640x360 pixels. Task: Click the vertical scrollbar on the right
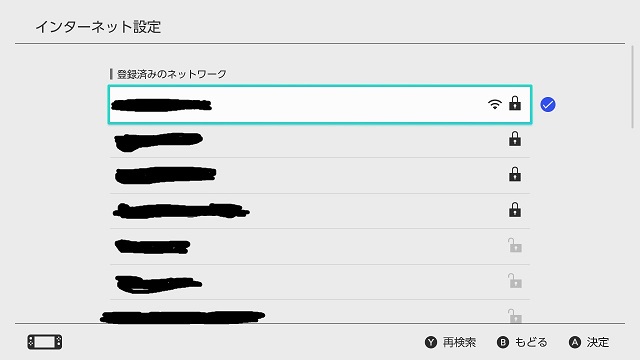[x=632, y=87]
